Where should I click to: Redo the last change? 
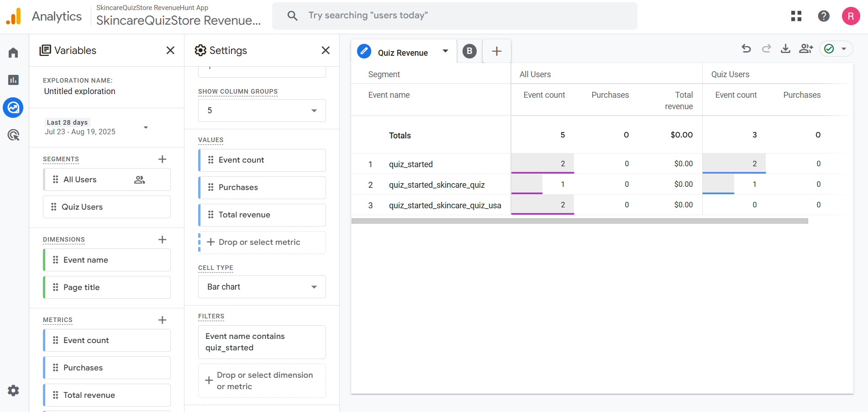click(x=766, y=48)
